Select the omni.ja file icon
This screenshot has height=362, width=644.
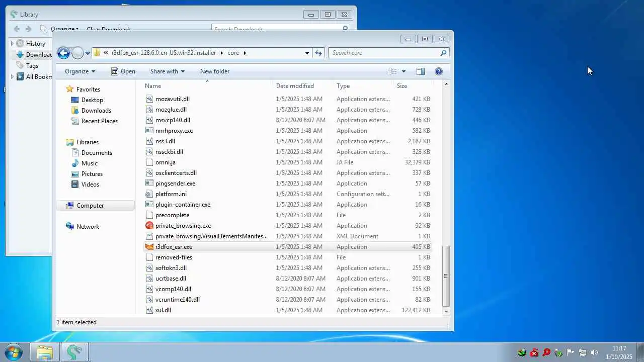149,162
